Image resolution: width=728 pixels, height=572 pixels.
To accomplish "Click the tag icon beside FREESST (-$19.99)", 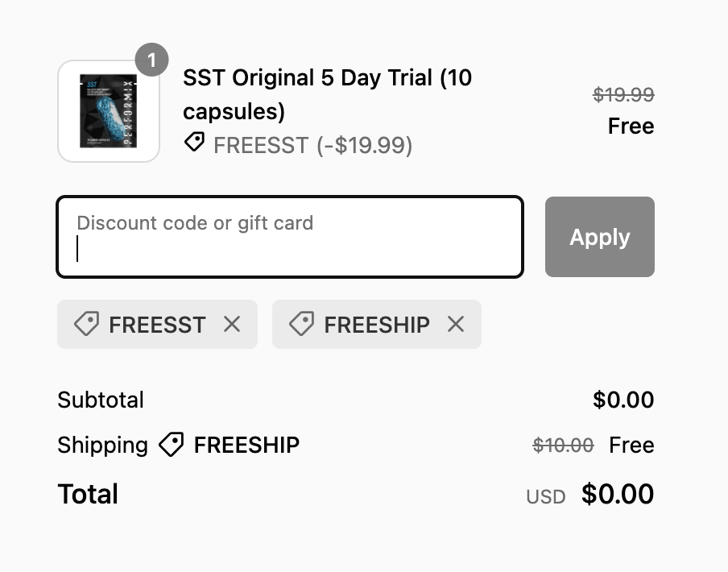I will pyautogui.click(x=194, y=143).
